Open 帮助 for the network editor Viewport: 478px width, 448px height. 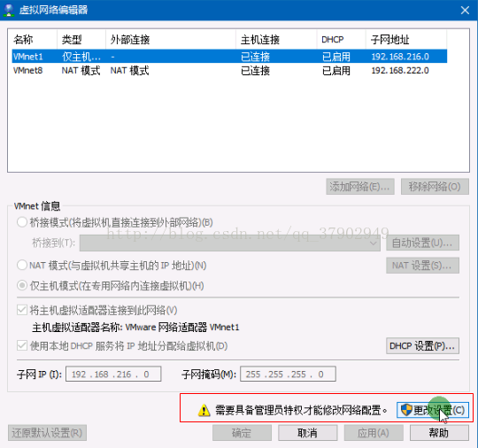click(x=439, y=433)
